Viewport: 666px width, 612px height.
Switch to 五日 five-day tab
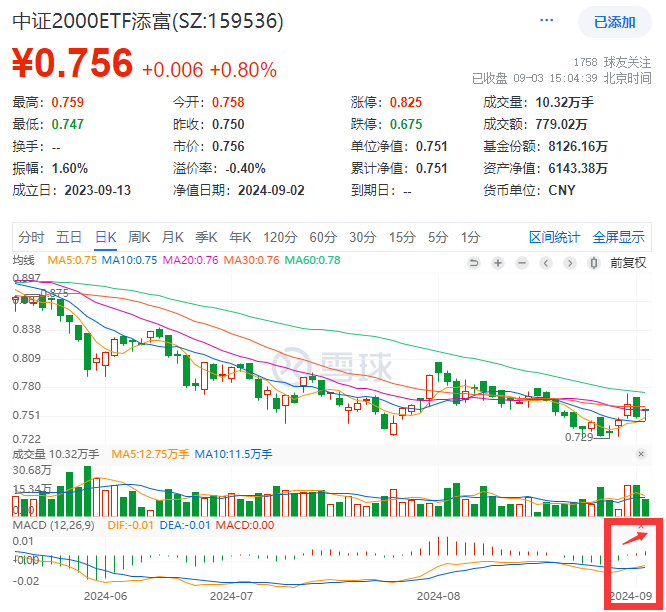point(69,237)
